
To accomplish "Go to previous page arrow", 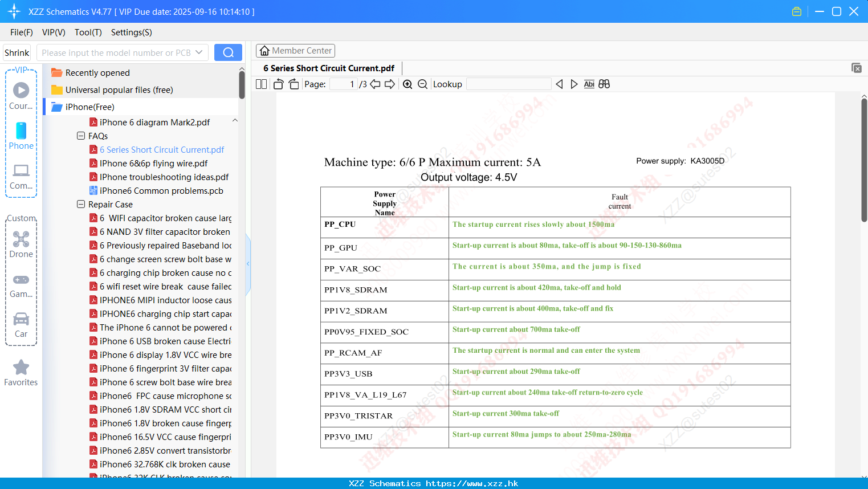I will [375, 84].
